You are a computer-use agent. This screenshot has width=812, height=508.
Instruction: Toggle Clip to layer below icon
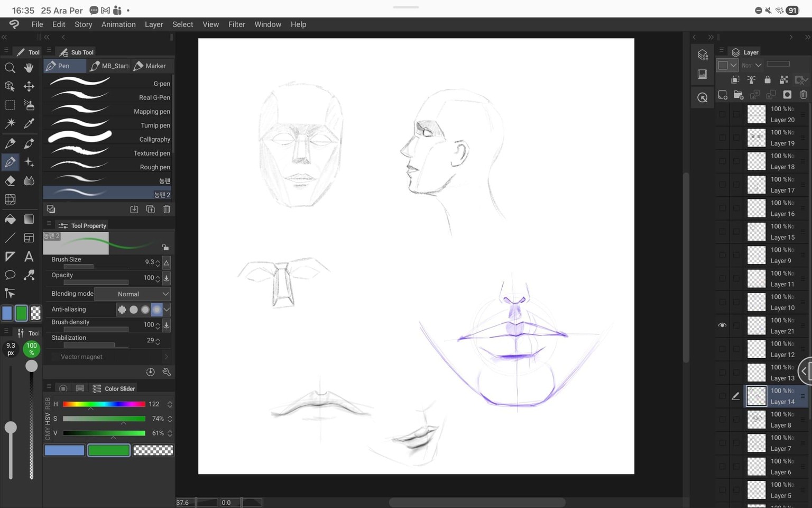[x=735, y=79]
